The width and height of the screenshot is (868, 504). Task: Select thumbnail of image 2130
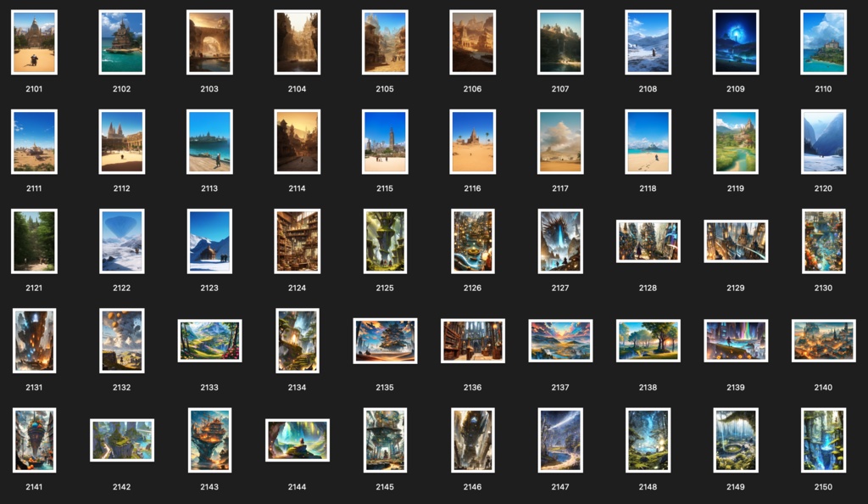[x=823, y=242]
